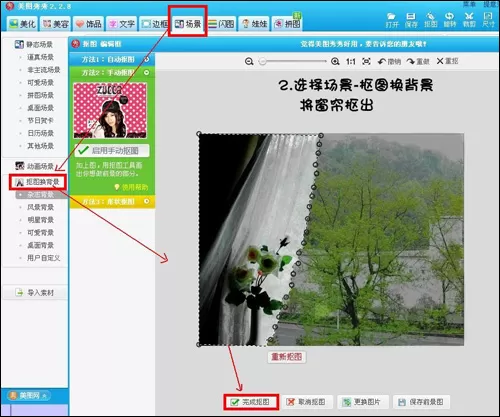Go to the 边框 tab
The image size is (500, 417).
[154, 24]
